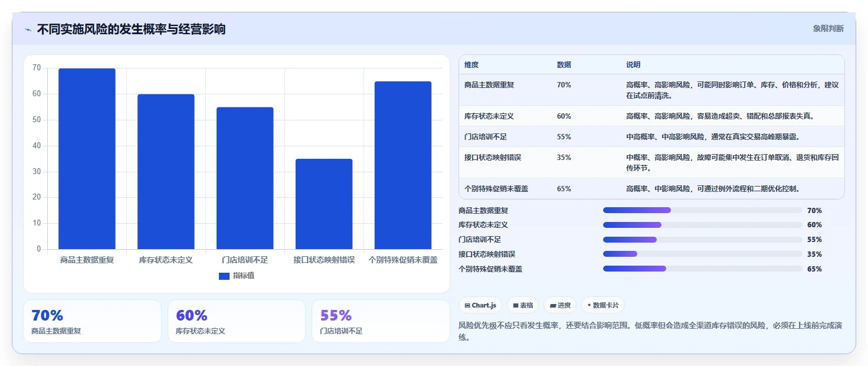
Task: Click the Chart.js tag chip
Action: point(480,305)
